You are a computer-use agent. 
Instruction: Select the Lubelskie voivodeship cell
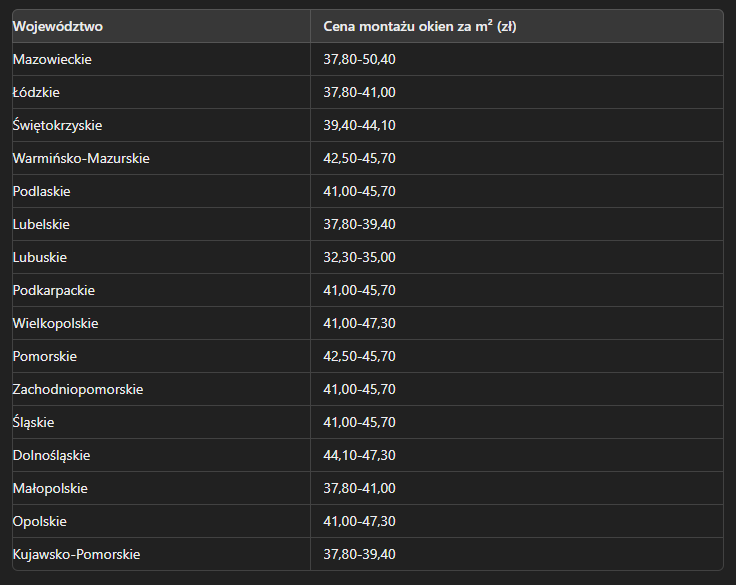(41, 224)
